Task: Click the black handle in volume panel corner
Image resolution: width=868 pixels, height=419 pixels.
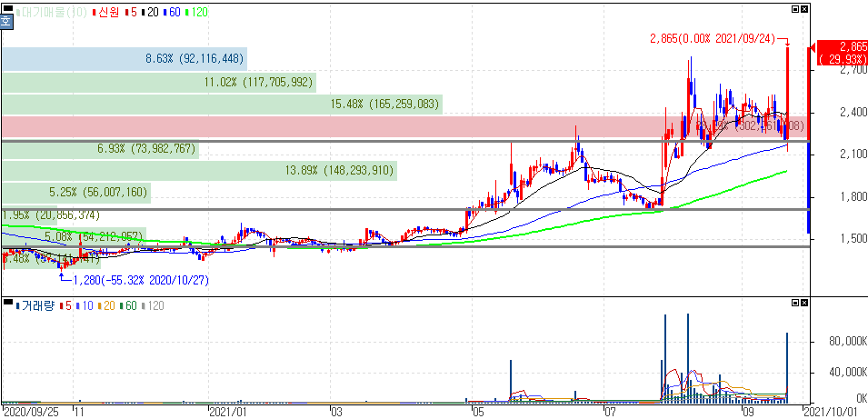Action: coord(7,303)
